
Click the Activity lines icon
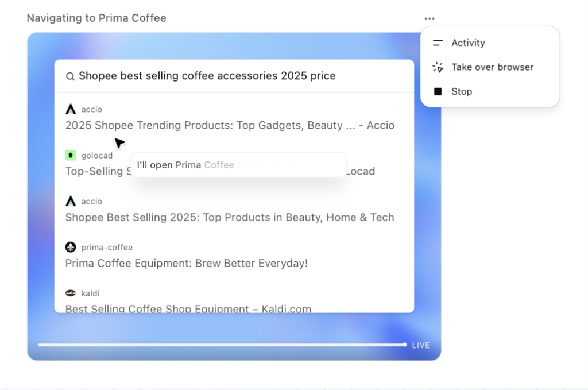click(438, 43)
